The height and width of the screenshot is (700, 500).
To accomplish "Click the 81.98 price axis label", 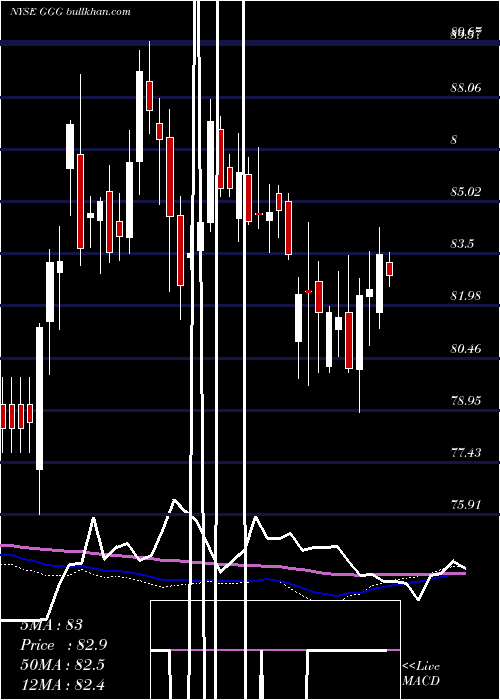I will [x=466, y=296].
